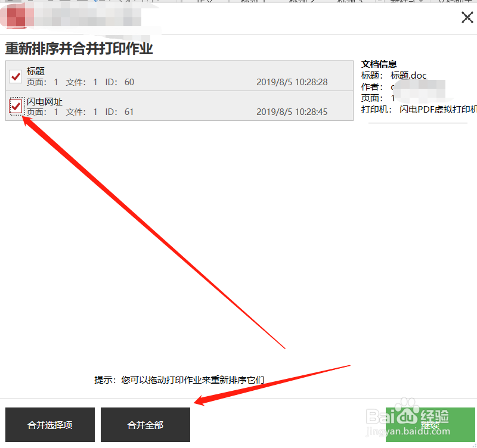The image size is (477, 448).
Task: Click the 文档信息 heading
Action: pyautogui.click(x=379, y=64)
